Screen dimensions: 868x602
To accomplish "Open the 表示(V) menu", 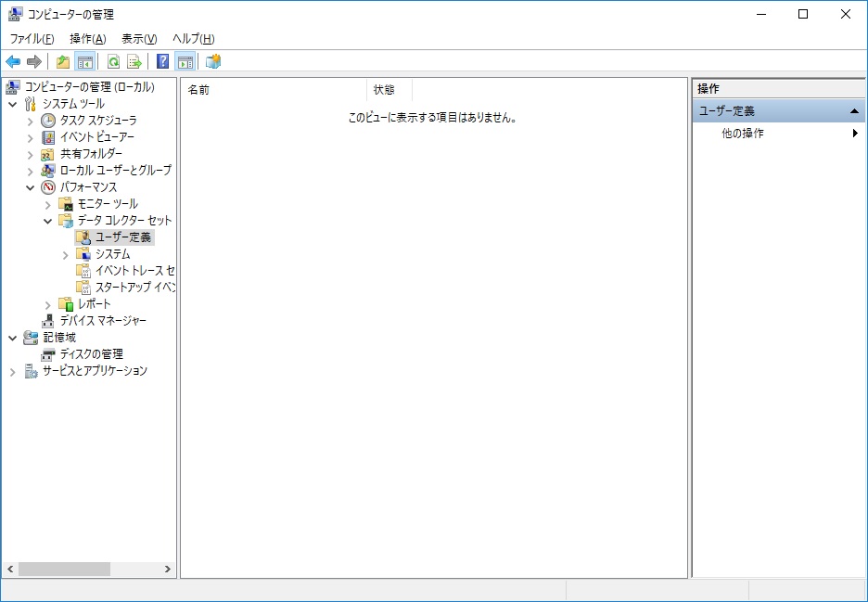I will (x=139, y=38).
